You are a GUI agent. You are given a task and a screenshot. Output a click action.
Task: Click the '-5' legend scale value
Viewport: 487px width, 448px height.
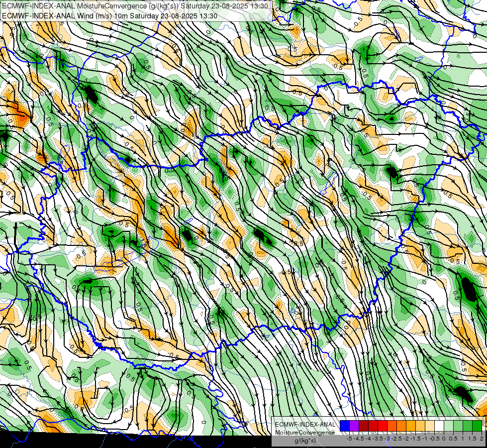click(x=349, y=439)
